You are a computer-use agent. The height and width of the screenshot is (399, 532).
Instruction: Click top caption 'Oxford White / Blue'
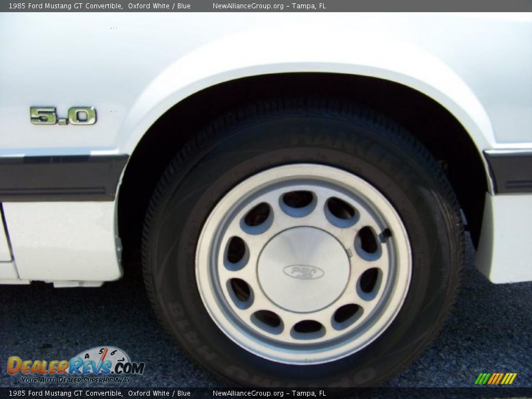point(159,6)
